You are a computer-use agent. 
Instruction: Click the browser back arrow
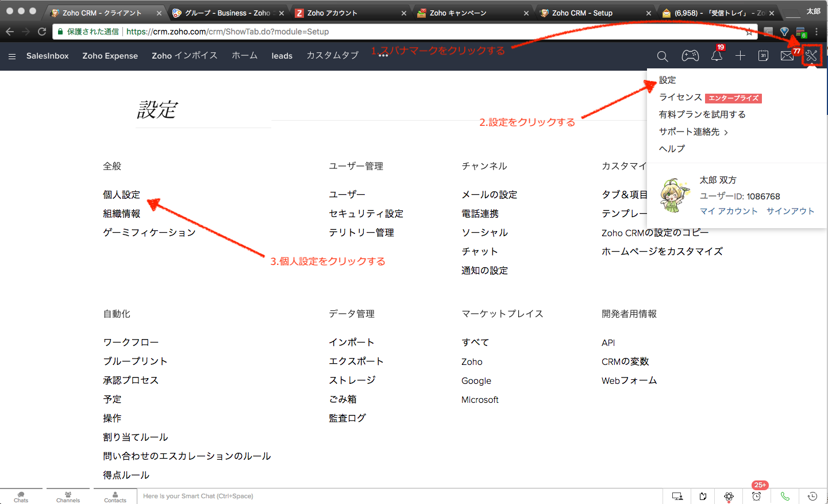point(10,32)
